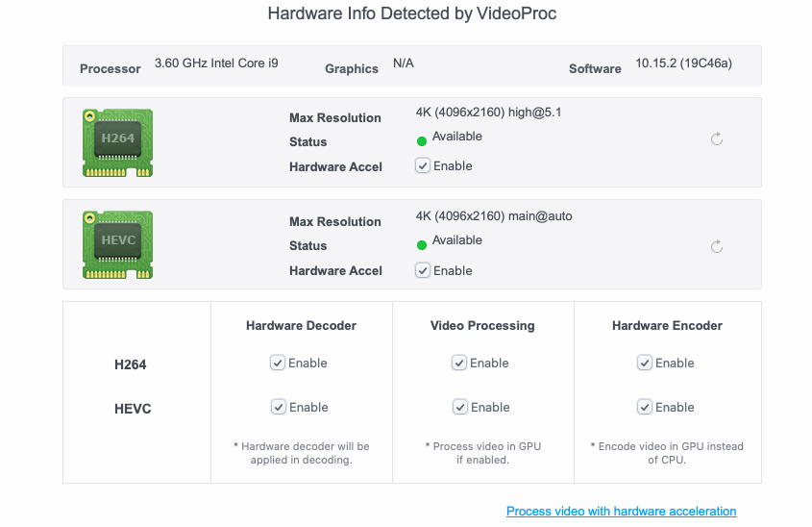Screen dimensions: 812x527
Task: Refresh the HEVC hardware status
Action: click(x=716, y=247)
